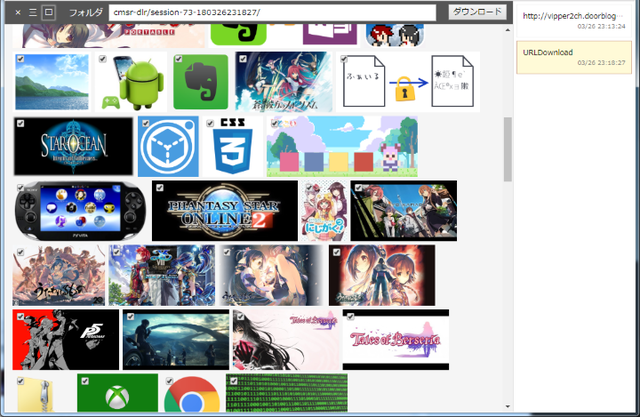Toggle the Xbox logo image checkbox
This screenshot has width=640, height=417.
(85, 381)
